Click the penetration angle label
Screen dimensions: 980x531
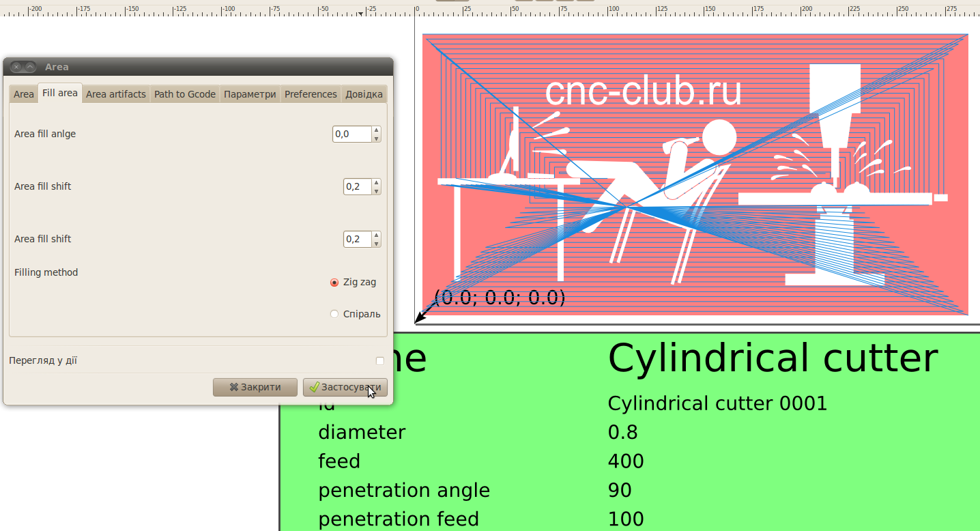tap(404, 491)
